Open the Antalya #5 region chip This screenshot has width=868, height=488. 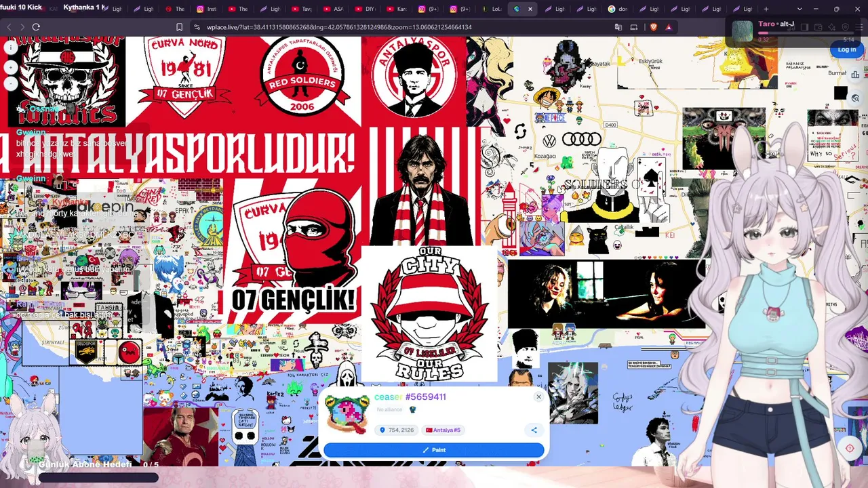point(443,430)
